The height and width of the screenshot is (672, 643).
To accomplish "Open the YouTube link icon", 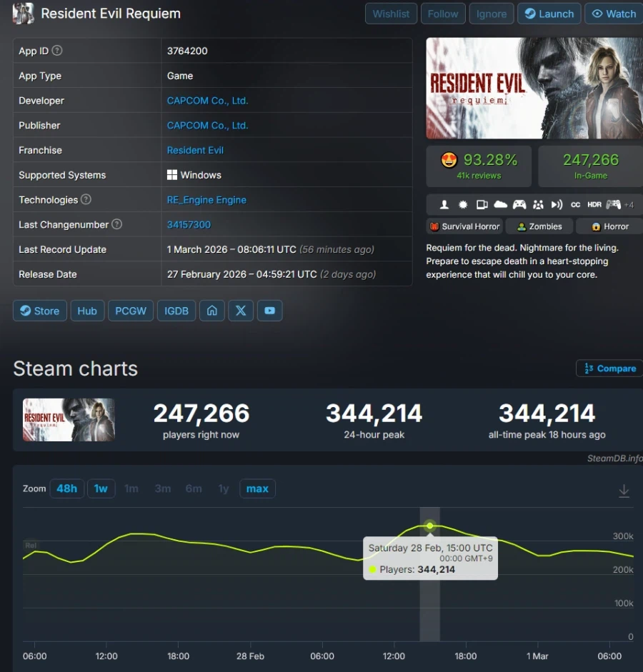I will click(x=269, y=311).
